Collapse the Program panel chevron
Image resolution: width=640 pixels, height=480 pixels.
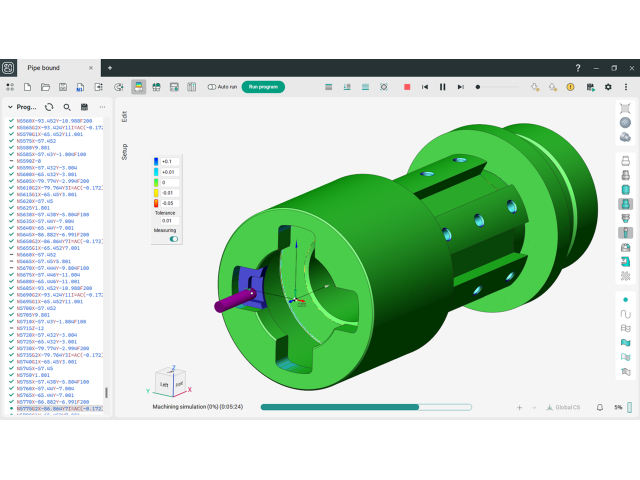tap(10, 107)
